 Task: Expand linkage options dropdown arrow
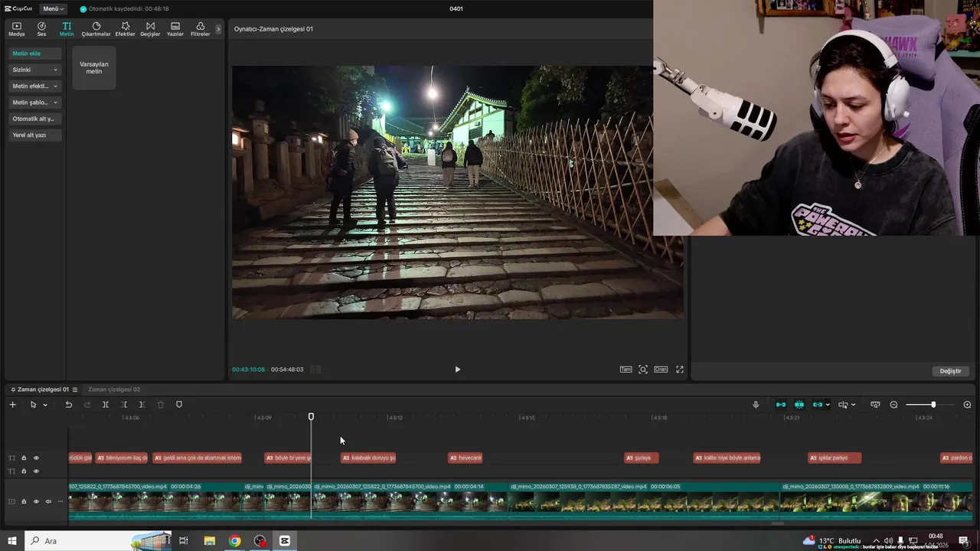(828, 405)
